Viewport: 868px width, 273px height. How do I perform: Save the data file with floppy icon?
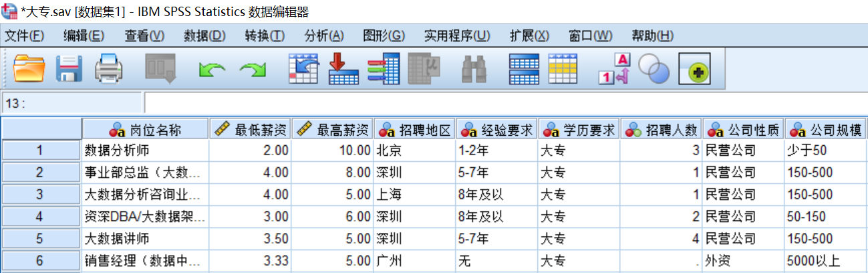pyautogui.click(x=69, y=69)
